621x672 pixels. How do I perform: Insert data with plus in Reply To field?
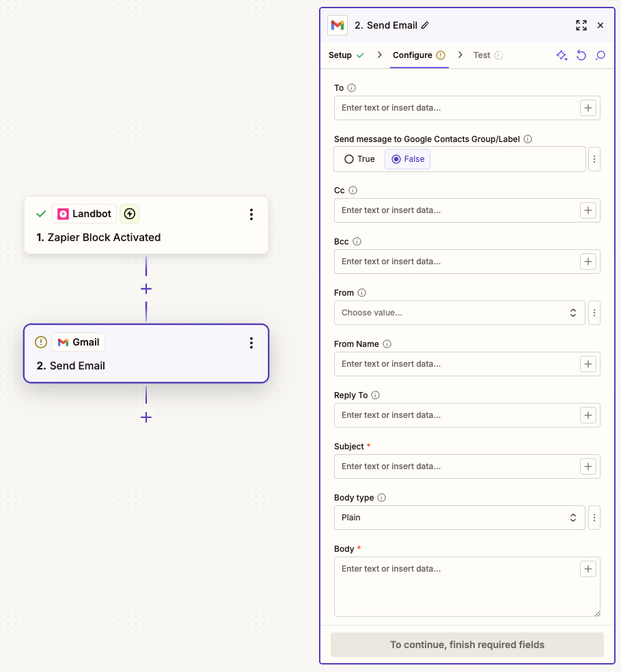588,415
